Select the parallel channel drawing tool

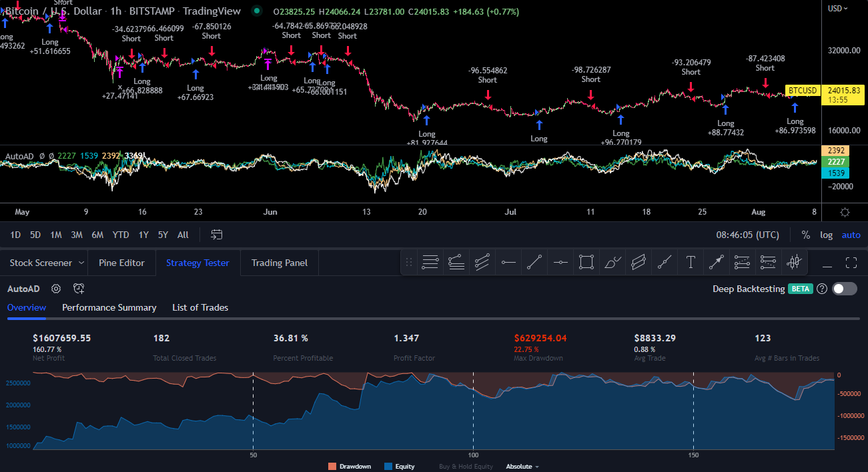pos(482,263)
